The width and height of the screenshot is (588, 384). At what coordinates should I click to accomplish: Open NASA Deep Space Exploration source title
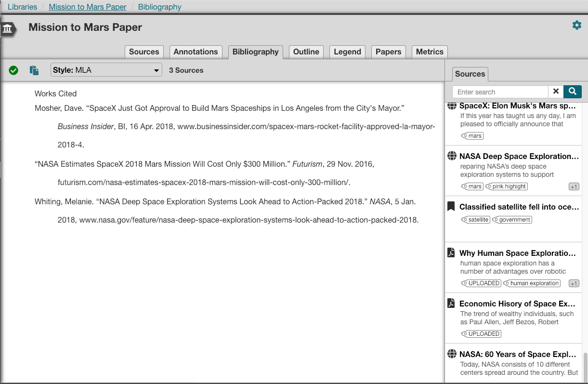pyautogui.click(x=519, y=156)
